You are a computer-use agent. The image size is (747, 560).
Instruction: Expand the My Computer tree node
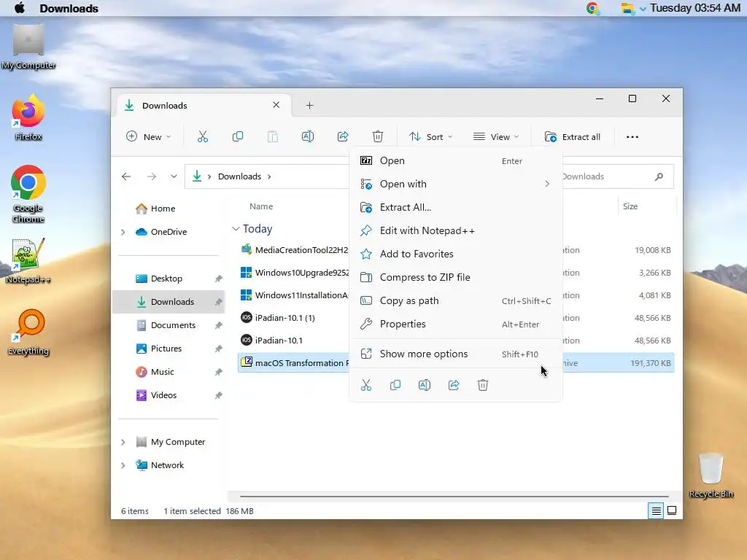[123, 442]
